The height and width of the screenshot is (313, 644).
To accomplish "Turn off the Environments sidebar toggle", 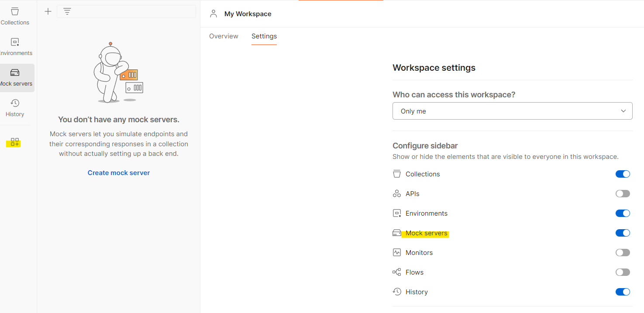I will 623,213.
